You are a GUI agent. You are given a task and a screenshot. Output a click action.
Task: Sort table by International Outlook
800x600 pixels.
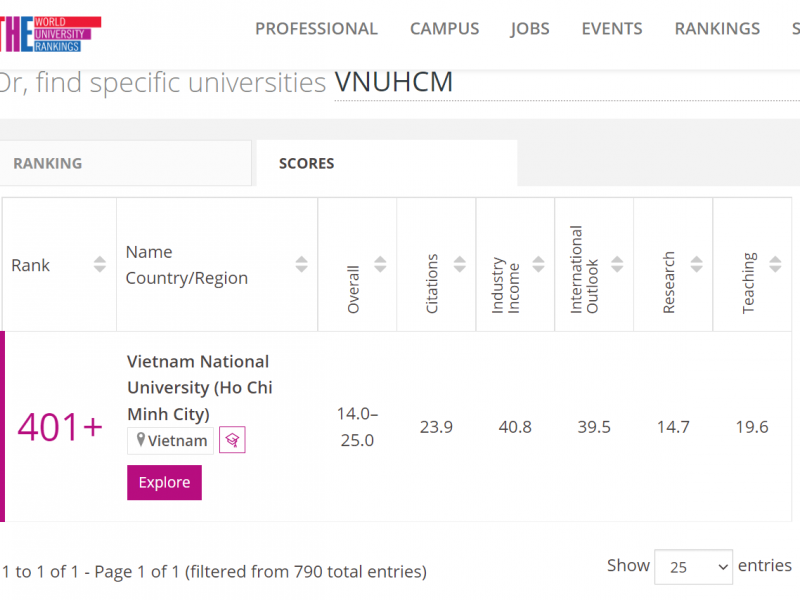point(617,265)
